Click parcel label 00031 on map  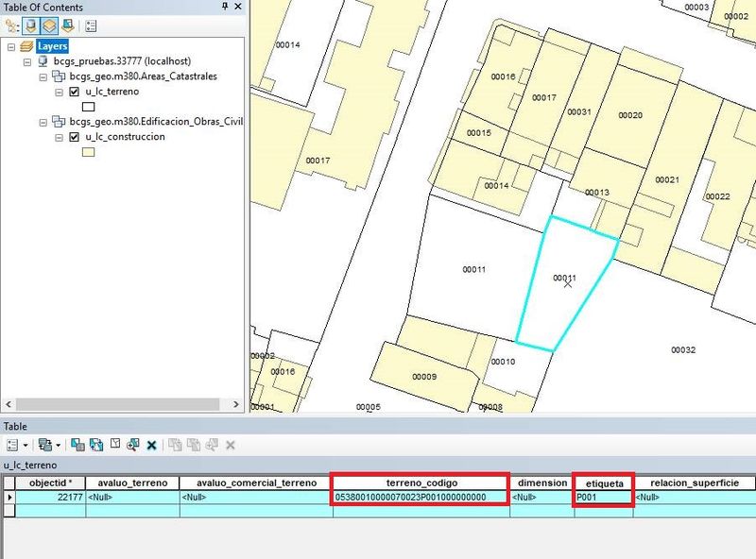(579, 111)
